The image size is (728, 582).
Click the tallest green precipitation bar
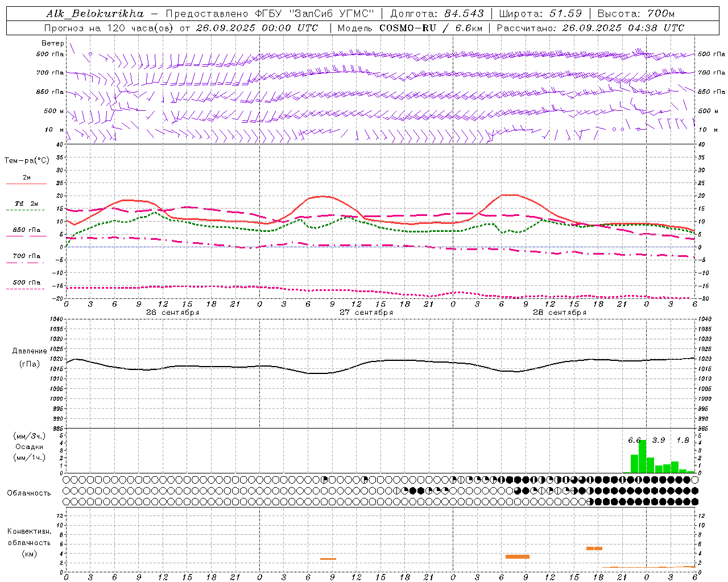pyautogui.click(x=642, y=456)
